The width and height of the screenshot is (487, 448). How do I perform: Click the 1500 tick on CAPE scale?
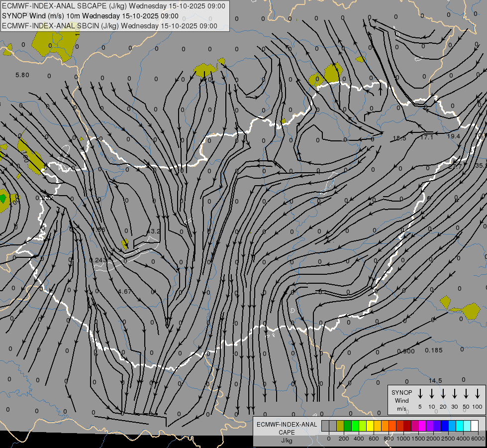[x=418, y=439]
